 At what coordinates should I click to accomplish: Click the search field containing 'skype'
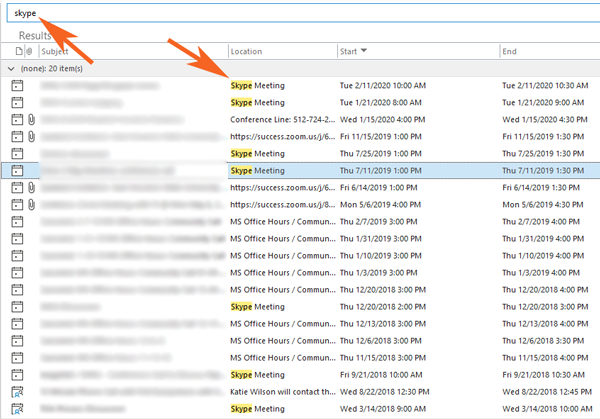coord(303,13)
